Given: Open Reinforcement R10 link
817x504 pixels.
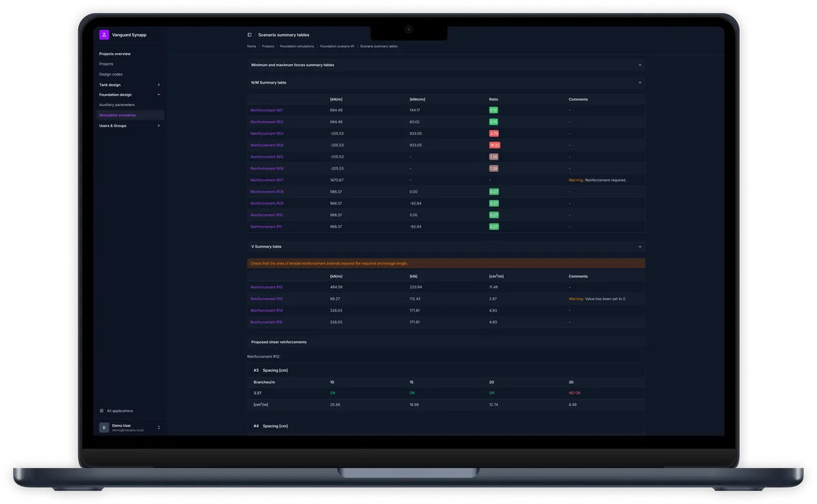Looking at the screenshot, I should tap(266, 215).
